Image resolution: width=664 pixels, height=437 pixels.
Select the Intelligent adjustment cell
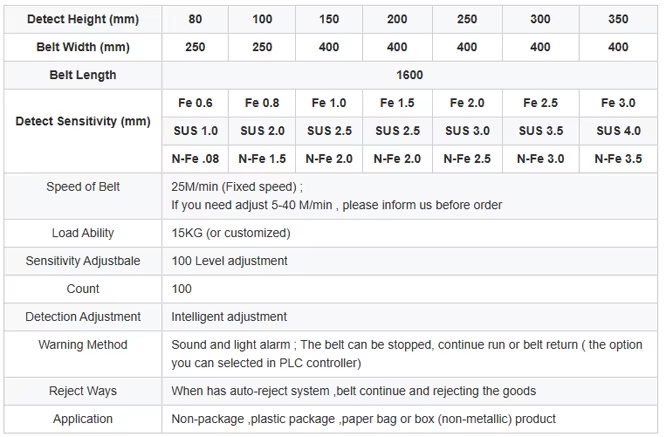coord(409,317)
